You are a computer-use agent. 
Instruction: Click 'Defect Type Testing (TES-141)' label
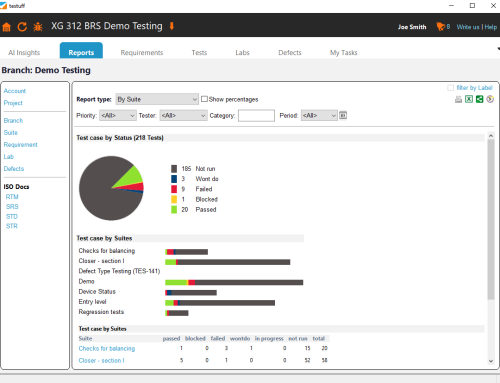[x=119, y=271]
